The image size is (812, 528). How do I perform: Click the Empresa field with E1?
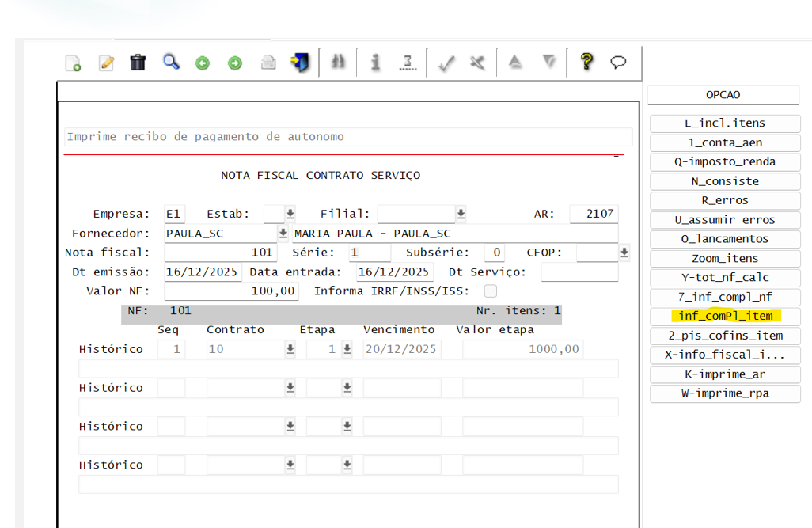tap(175, 214)
